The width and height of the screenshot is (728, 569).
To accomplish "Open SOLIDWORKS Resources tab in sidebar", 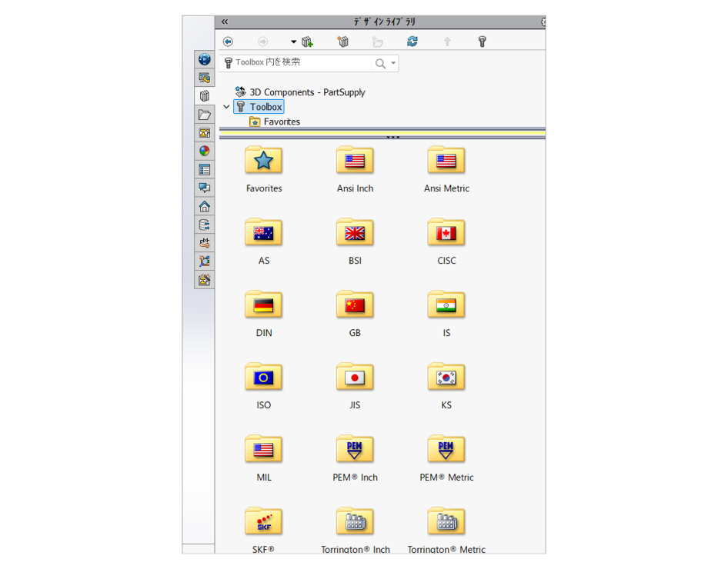I will coord(204,59).
